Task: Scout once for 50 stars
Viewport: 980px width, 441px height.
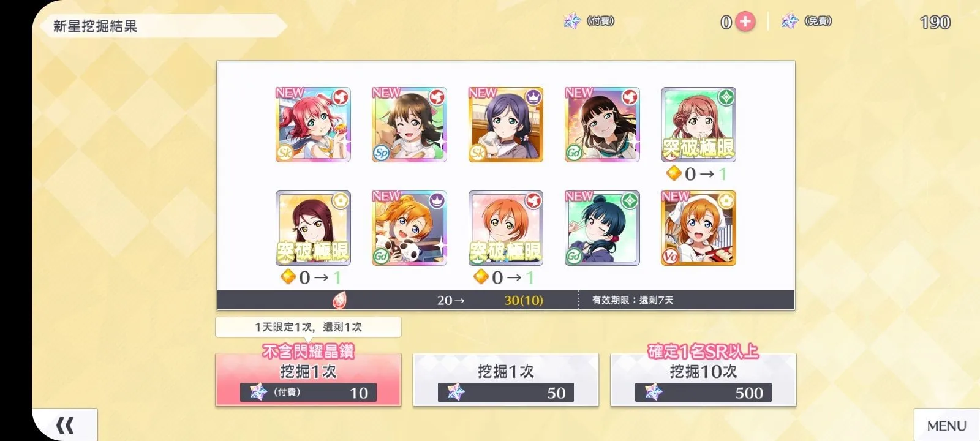Action: (x=506, y=379)
